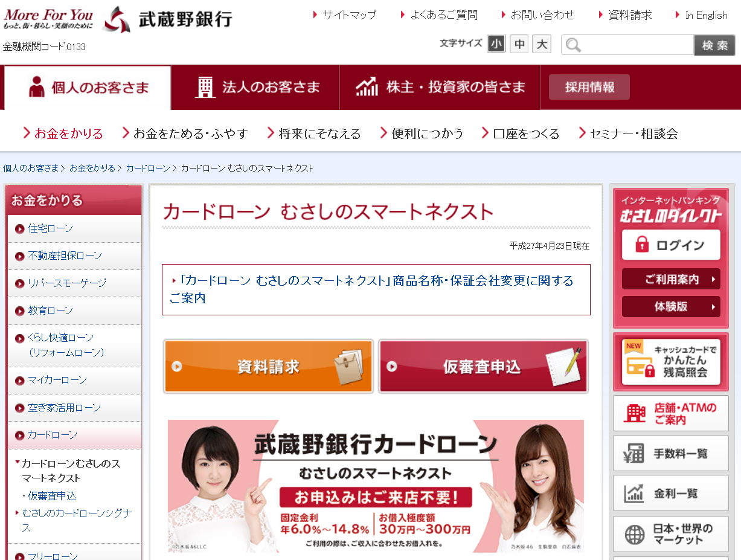Click the 金利一覧 button text
The image size is (741, 560).
pyautogui.click(x=676, y=494)
